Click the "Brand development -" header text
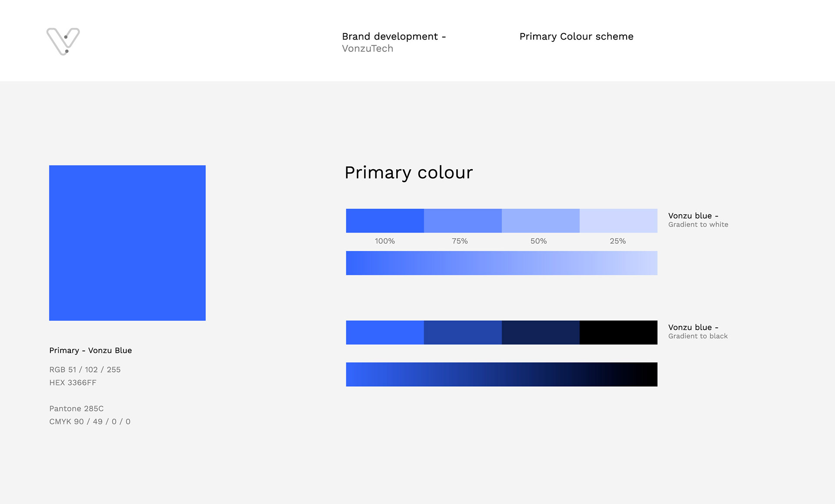835x504 pixels. click(x=394, y=37)
